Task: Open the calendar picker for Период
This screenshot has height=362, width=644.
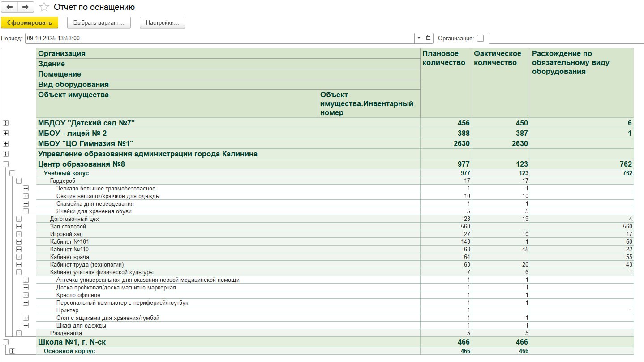Action: click(429, 38)
